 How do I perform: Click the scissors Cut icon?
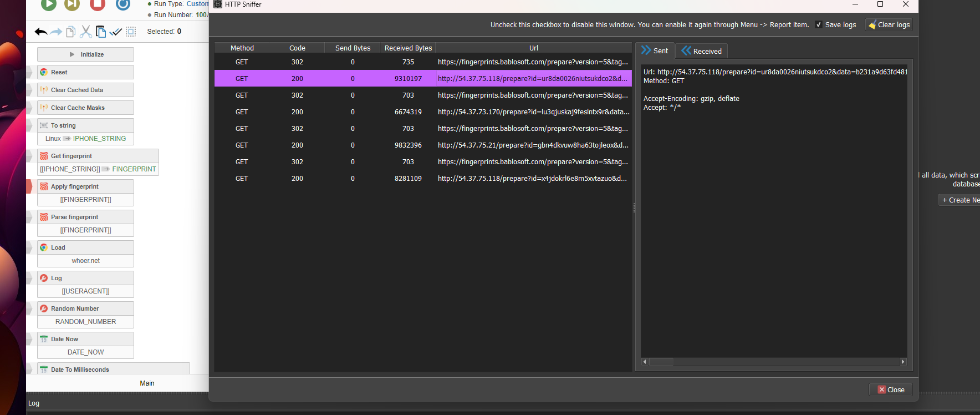coord(85,32)
